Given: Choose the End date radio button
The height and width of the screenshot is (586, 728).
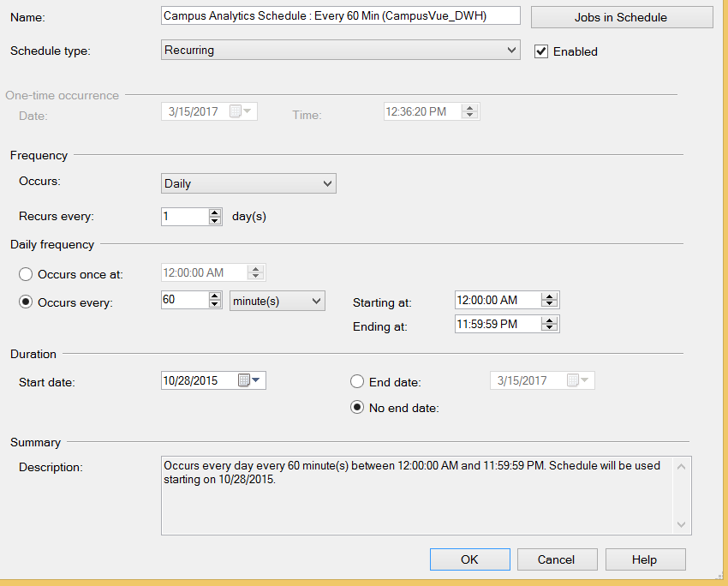Looking at the screenshot, I should [x=357, y=382].
